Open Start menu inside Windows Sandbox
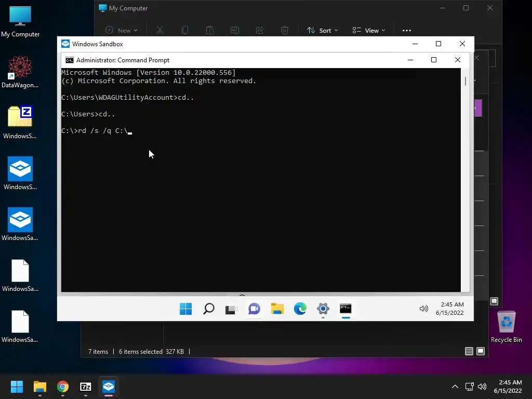532x399 pixels. (185, 309)
